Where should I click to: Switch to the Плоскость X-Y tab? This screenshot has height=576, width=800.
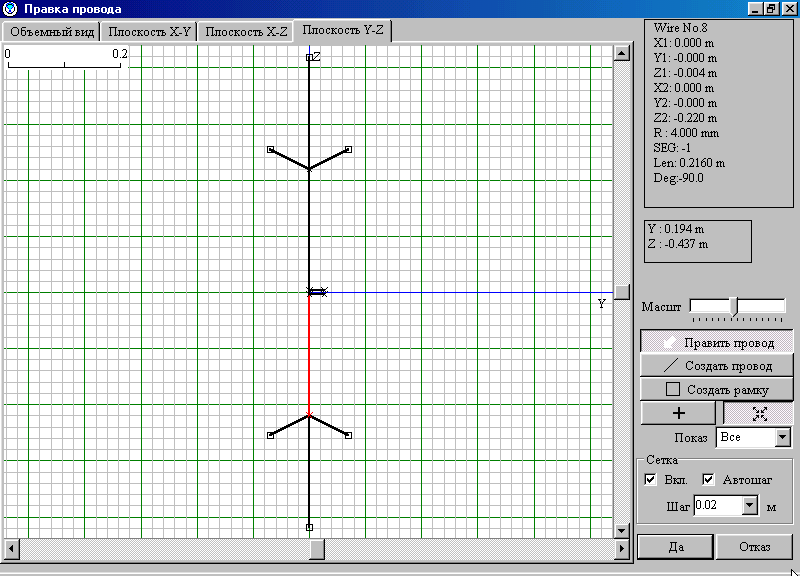click(x=149, y=32)
